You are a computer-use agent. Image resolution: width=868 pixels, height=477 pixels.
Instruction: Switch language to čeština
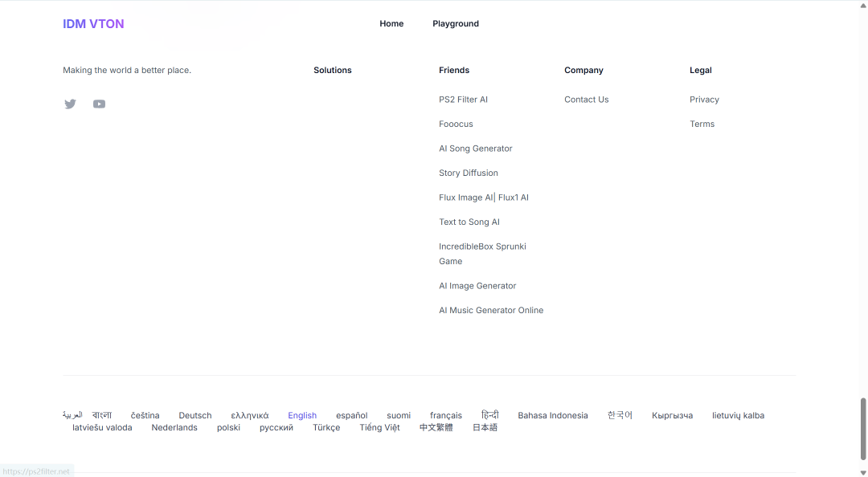(145, 416)
